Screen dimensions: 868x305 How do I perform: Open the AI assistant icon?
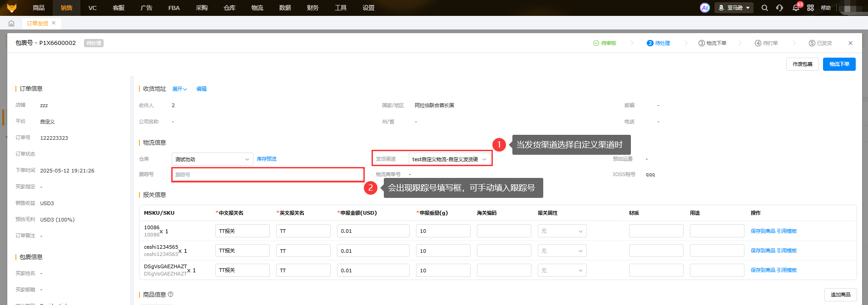705,8
